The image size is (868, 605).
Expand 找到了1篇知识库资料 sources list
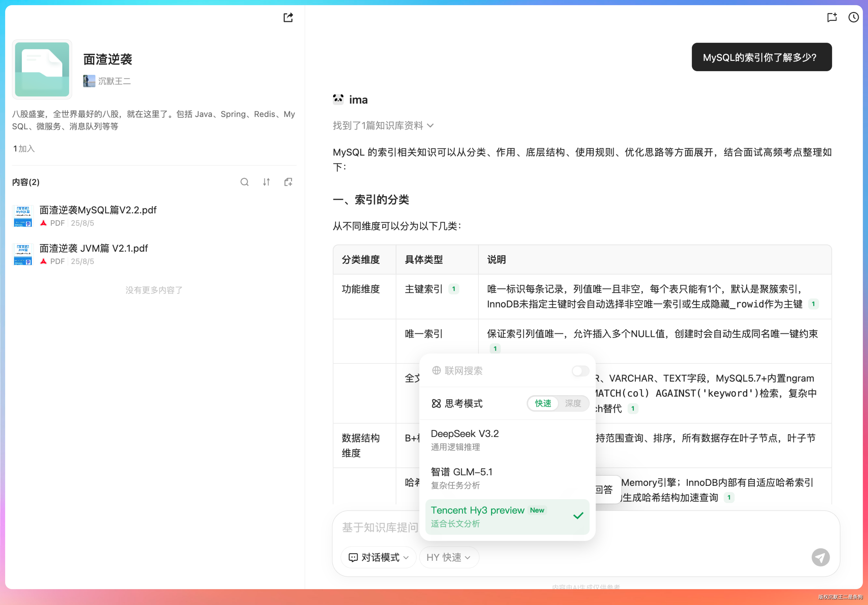pyautogui.click(x=383, y=125)
